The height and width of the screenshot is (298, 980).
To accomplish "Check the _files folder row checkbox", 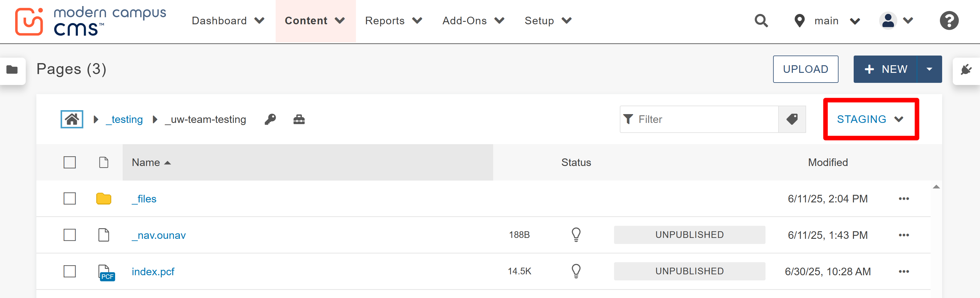I will (70, 198).
